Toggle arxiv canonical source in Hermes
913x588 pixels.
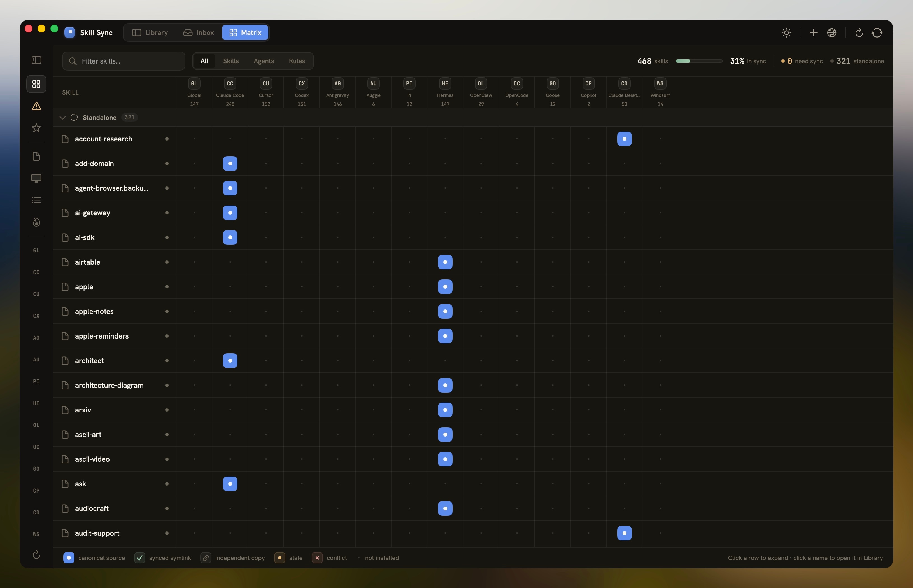(x=445, y=410)
